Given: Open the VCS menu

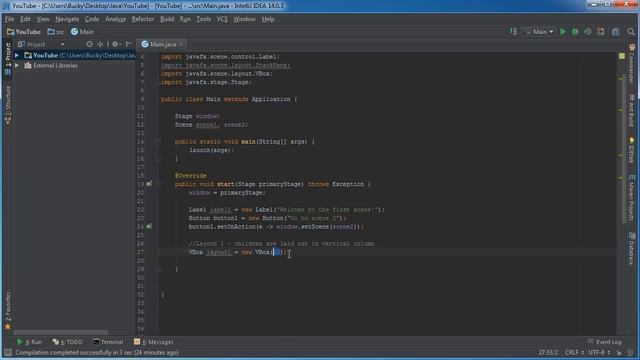Looking at the screenshot, I should 222,19.
